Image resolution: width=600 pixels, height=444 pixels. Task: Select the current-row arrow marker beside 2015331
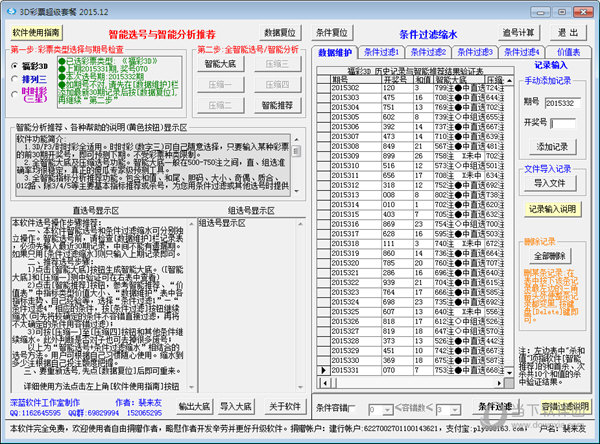tap(324, 370)
